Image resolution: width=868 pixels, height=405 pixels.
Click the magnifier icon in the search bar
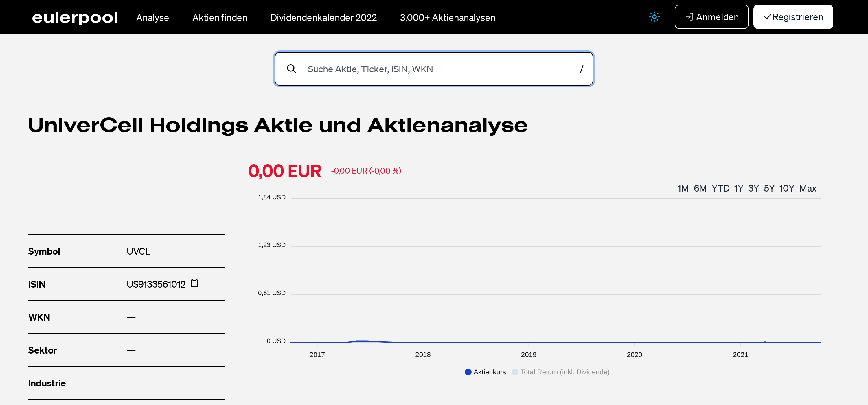(x=292, y=69)
